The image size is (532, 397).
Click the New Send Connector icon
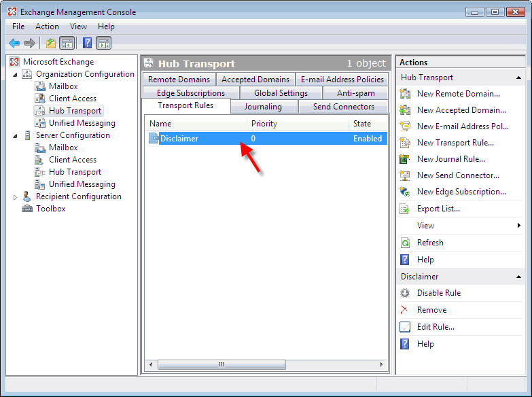(405, 175)
